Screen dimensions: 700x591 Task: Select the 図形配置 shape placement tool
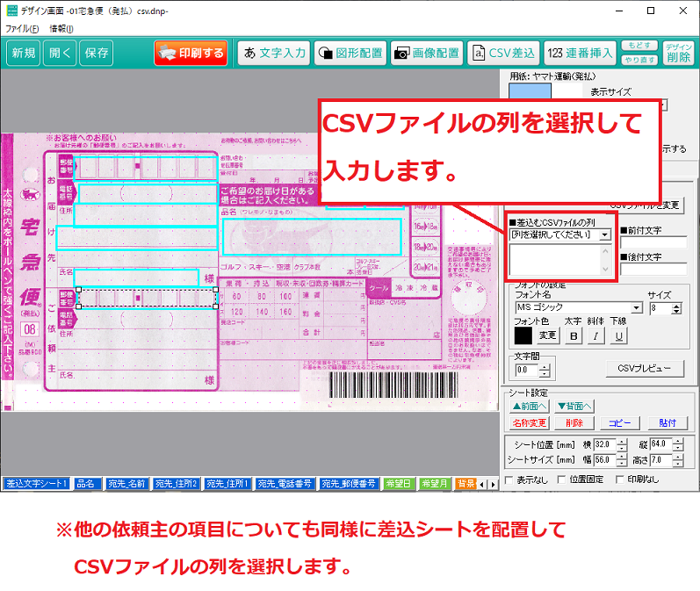[x=350, y=53]
